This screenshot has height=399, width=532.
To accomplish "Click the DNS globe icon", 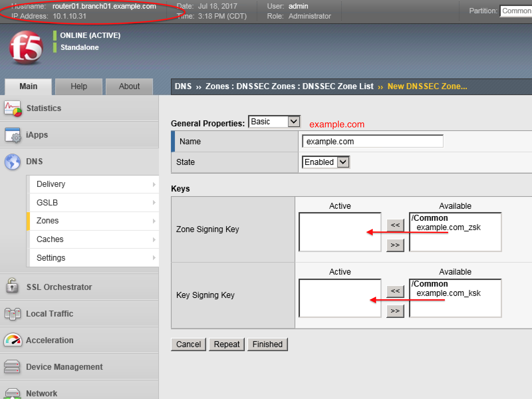I will pos(13,162).
